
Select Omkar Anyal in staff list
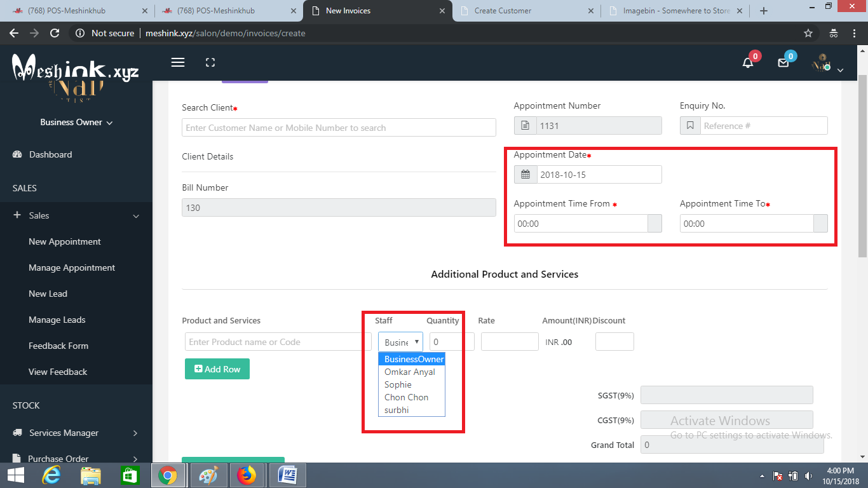(412, 372)
